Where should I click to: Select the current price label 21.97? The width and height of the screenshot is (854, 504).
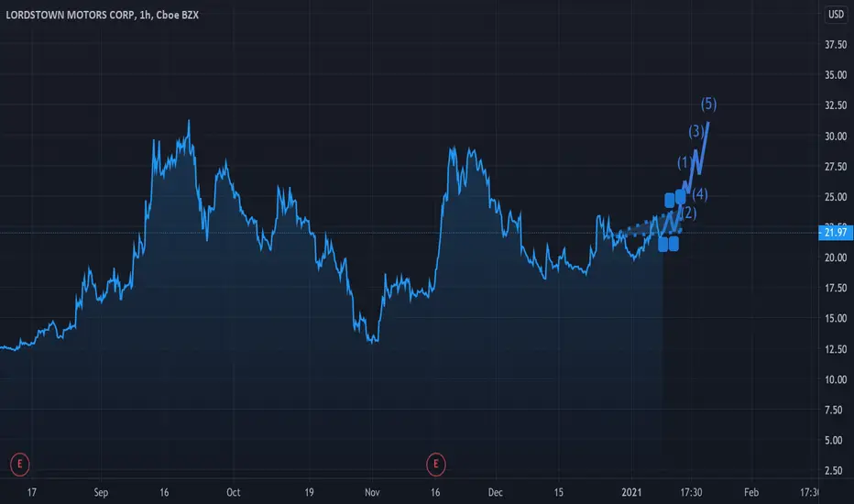point(836,233)
